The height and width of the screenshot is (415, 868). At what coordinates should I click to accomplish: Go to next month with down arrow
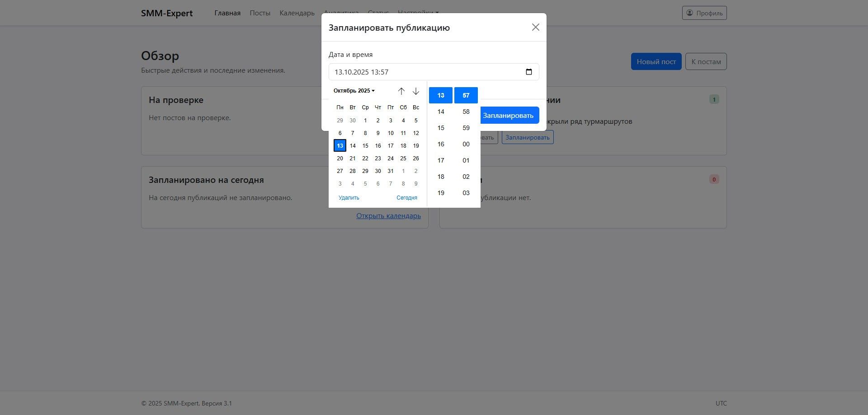click(x=416, y=91)
